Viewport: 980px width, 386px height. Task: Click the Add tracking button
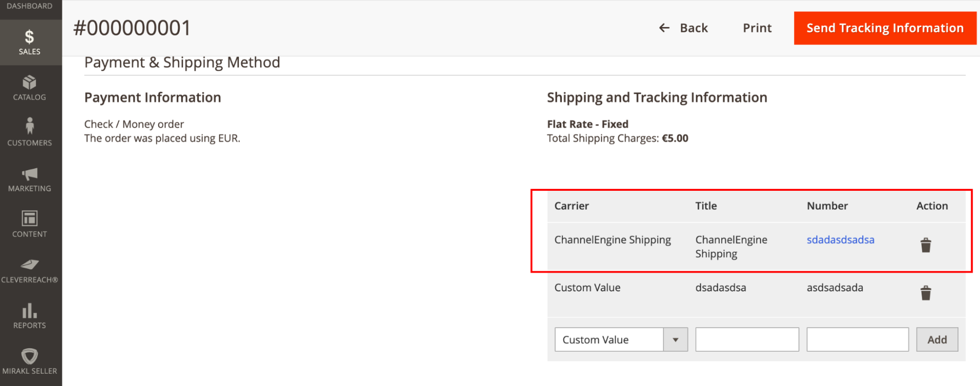(x=937, y=339)
